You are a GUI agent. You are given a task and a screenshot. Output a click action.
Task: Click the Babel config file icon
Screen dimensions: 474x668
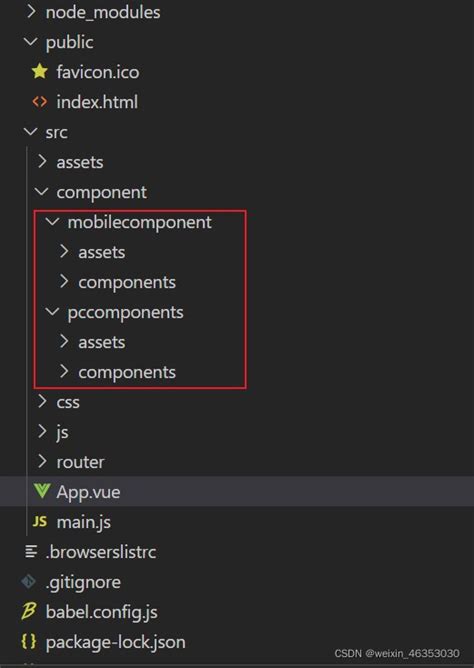(x=29, y=611)
